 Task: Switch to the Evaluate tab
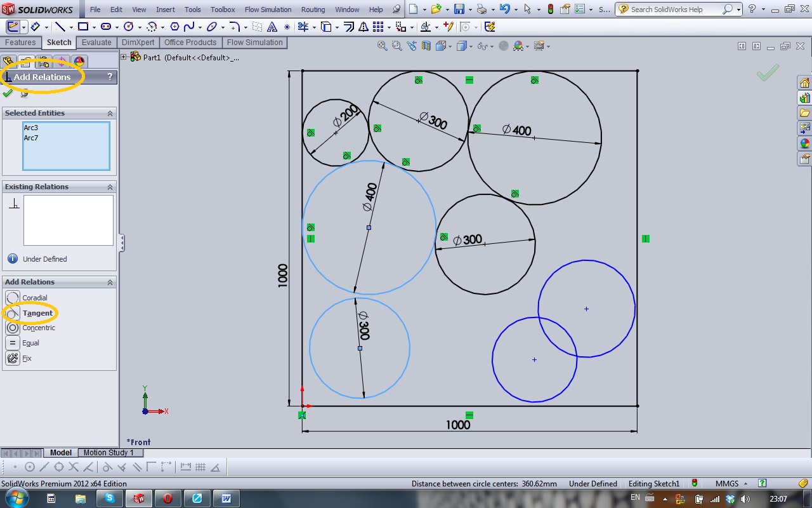96,43
